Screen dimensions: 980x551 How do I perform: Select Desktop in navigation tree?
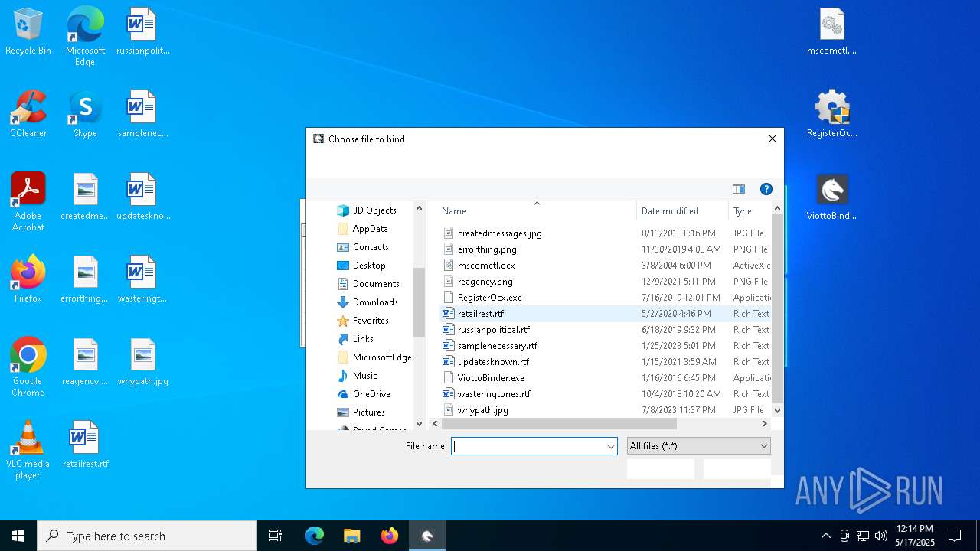coord(361,266)
